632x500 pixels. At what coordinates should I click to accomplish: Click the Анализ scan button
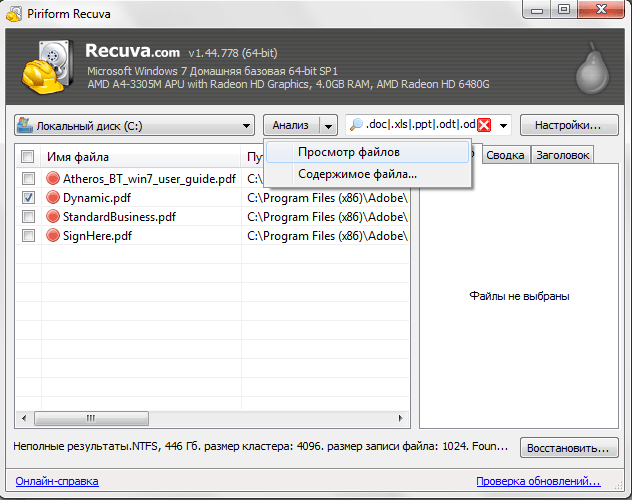291,126
